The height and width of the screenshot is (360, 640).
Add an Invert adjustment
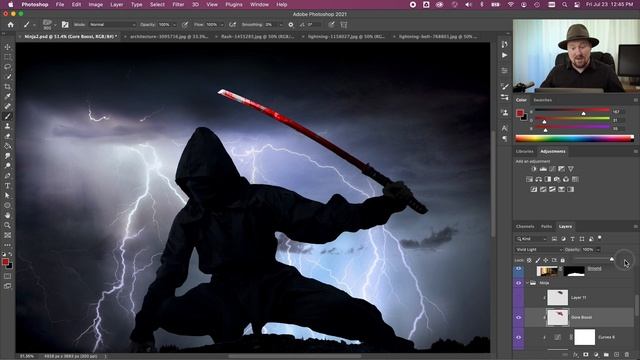click(x=534, y=189)
